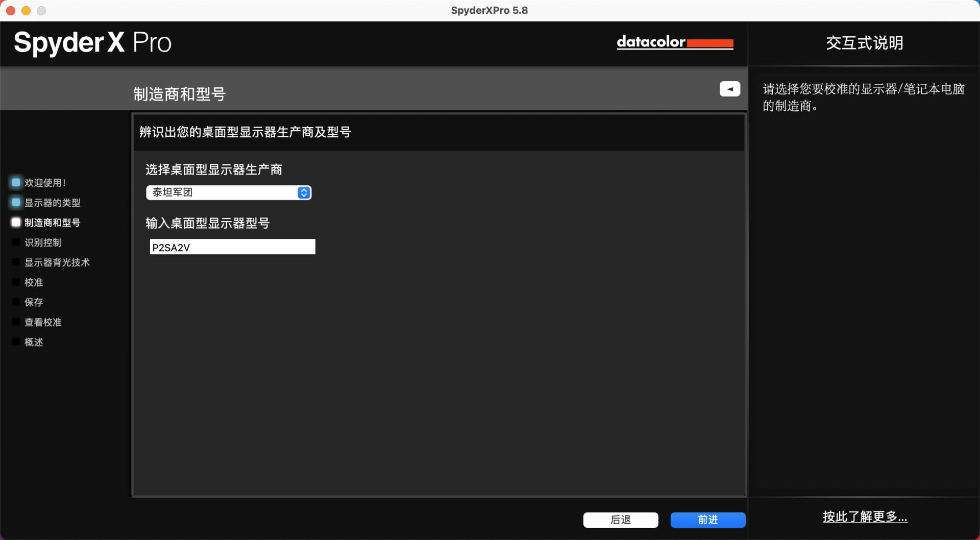Click the 输入桌面型显示器型号 label

pos(207,223)
